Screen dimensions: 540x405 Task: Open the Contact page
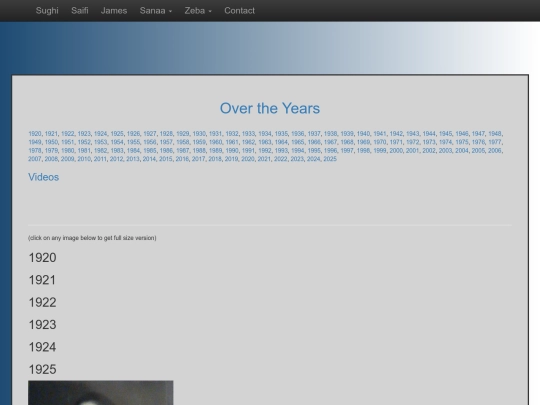239,11
